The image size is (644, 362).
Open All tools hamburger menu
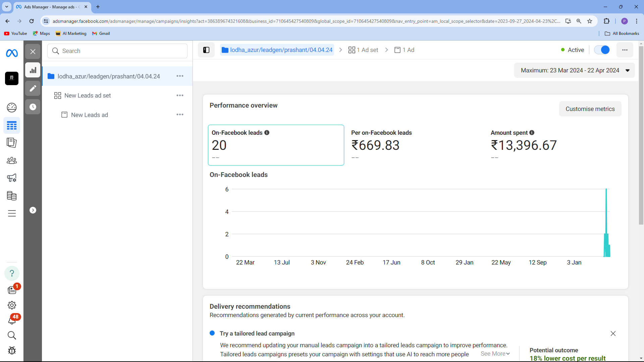click(x=12, y=214)
